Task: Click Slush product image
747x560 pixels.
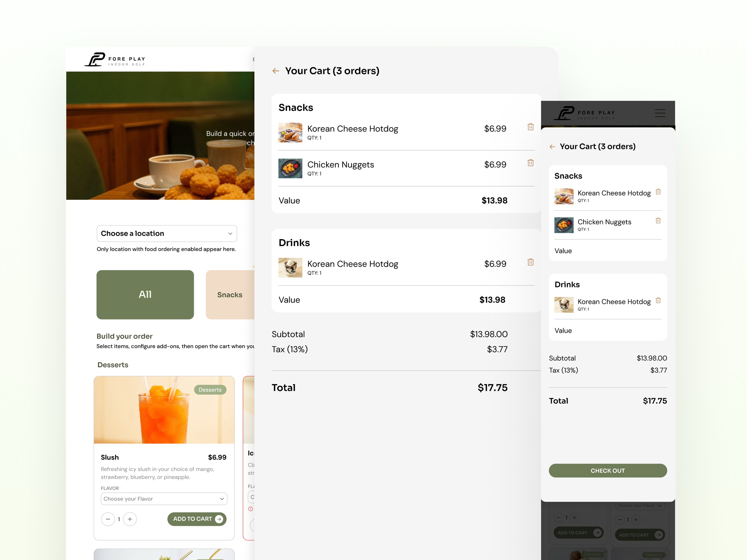Action: coord(164,410)
